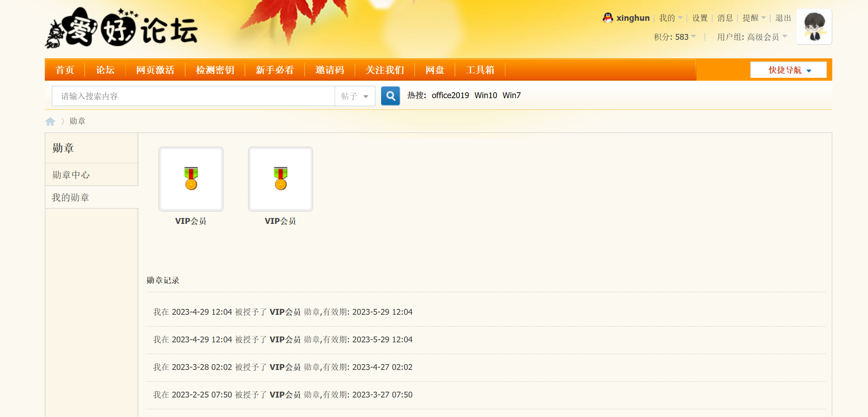The width and height of the screenshot is (868, 417).
Task: Search the hot keyword office2019
Action: pos(450,95)
